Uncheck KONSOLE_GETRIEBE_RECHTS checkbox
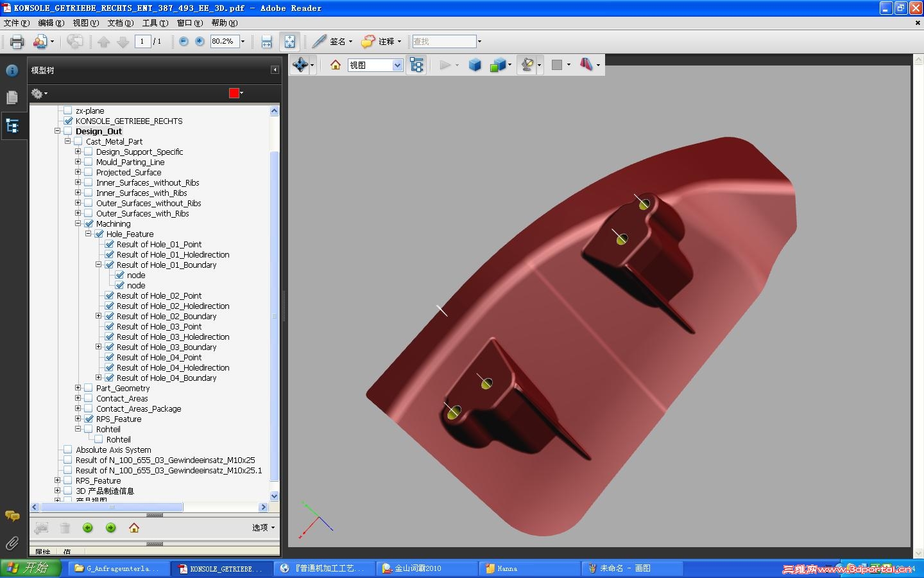 point(68,121)
